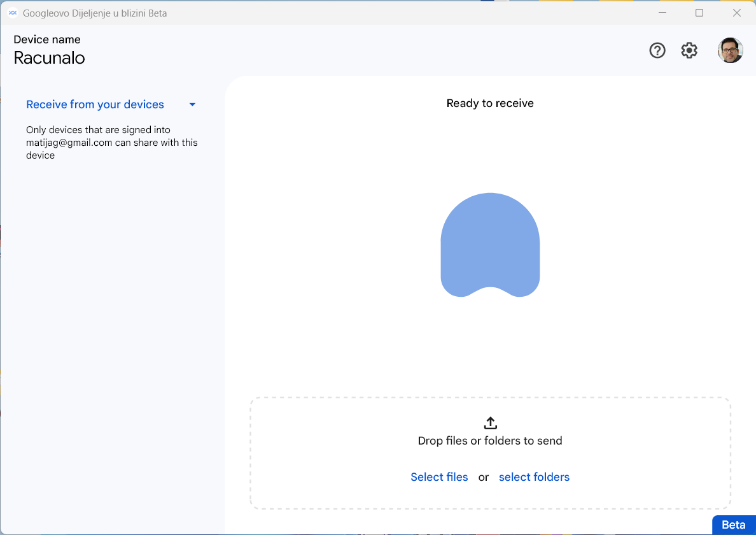Open the help question mark icon
The width and height of the screenshot is (756, 535).
pyautogui.click(x=657, y=50)
